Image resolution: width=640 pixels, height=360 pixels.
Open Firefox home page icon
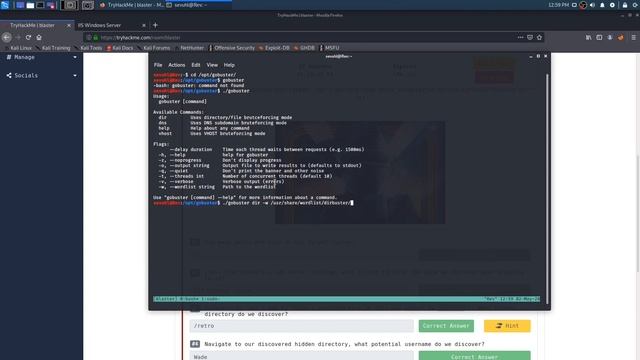click(39, 38)
